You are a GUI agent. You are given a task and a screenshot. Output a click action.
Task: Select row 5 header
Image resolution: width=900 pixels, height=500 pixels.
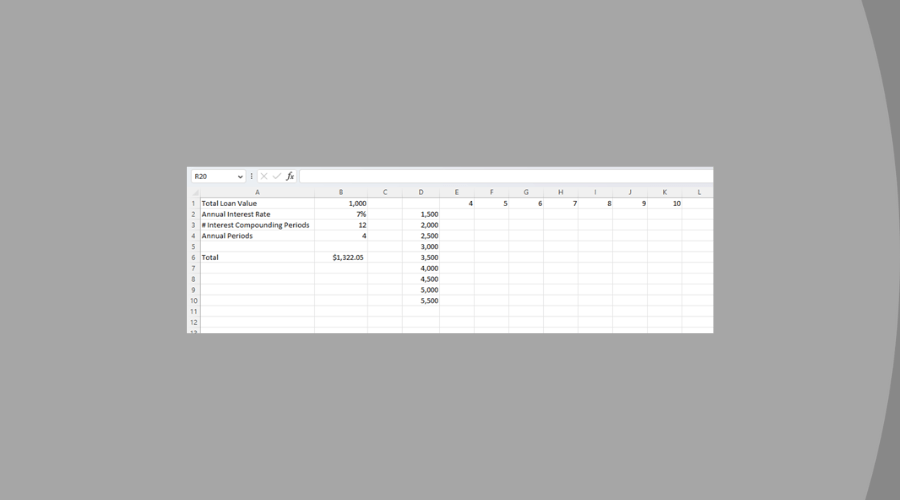click(x=194, y=247)
